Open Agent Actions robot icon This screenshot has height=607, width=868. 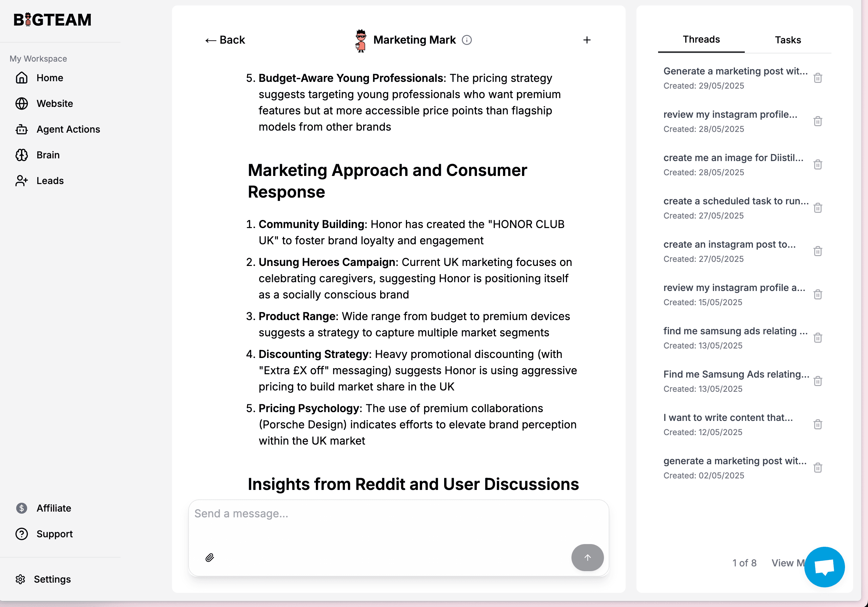click(x=22, y=129)
